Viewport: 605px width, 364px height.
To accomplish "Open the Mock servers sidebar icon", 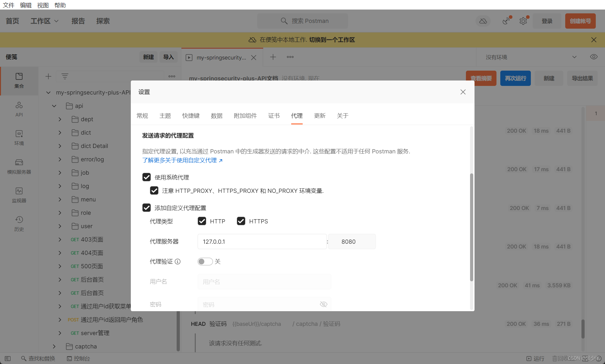I will point(19,166).
